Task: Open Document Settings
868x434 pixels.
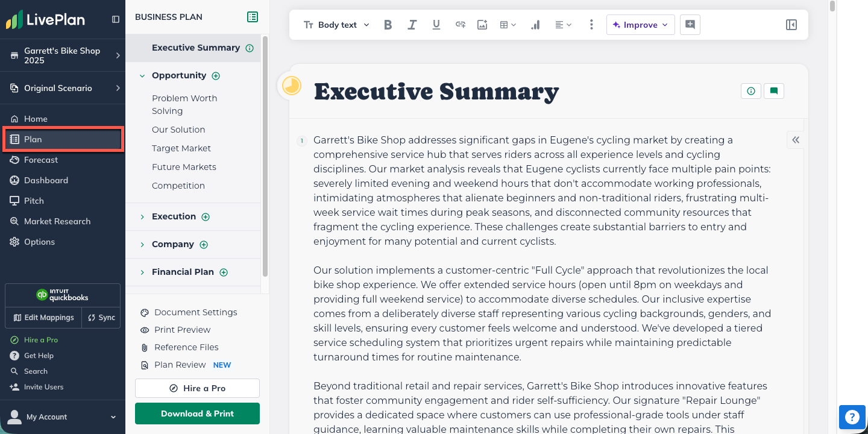Action: (x=189, y=312)
